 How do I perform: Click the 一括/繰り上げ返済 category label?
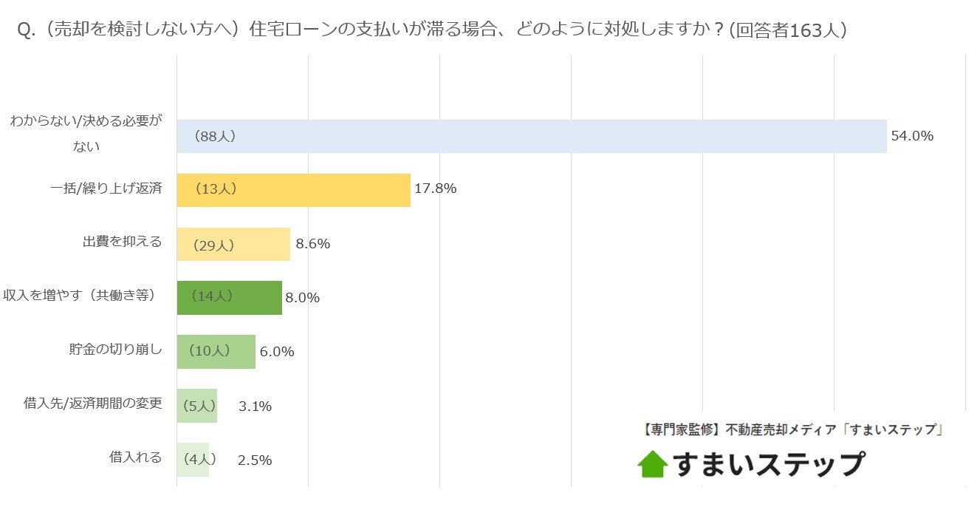106,188
